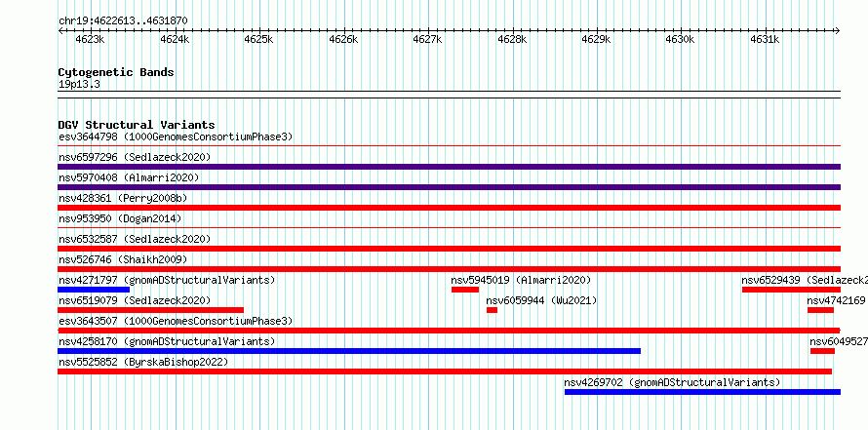Open the nsv6049527 variant label

click(x=839, y=341)
